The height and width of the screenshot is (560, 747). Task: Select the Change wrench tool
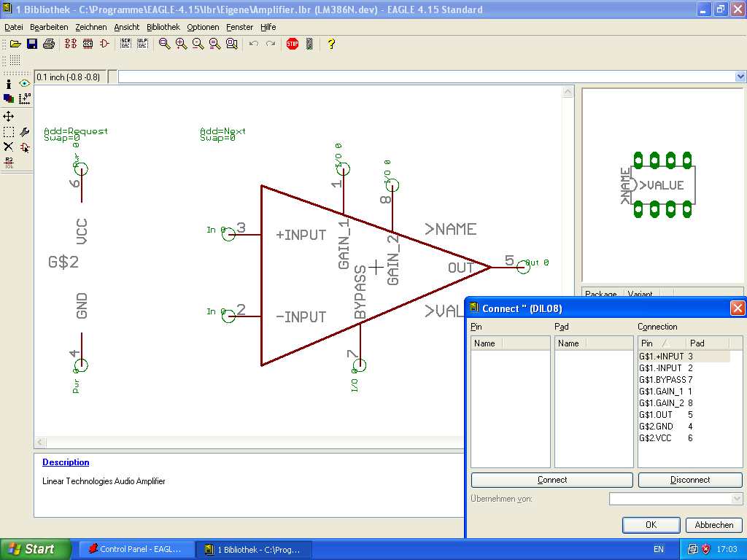(x=24, y=132)
